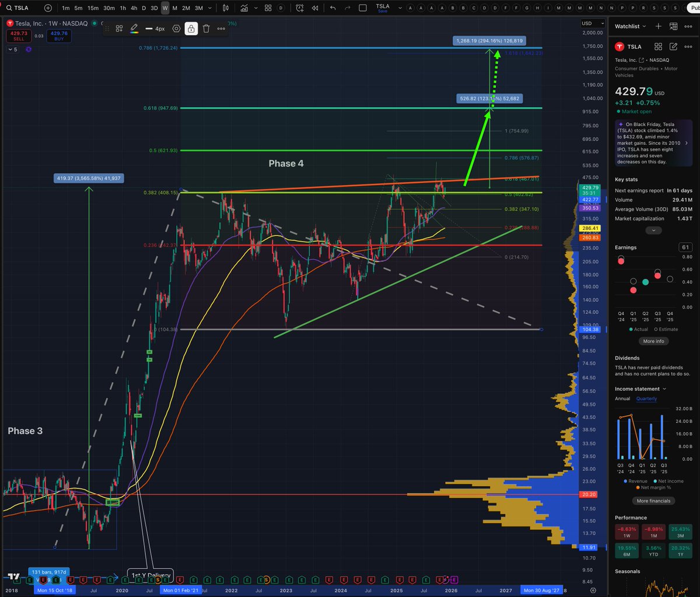Open the layout setup square icon

(362, 8)
